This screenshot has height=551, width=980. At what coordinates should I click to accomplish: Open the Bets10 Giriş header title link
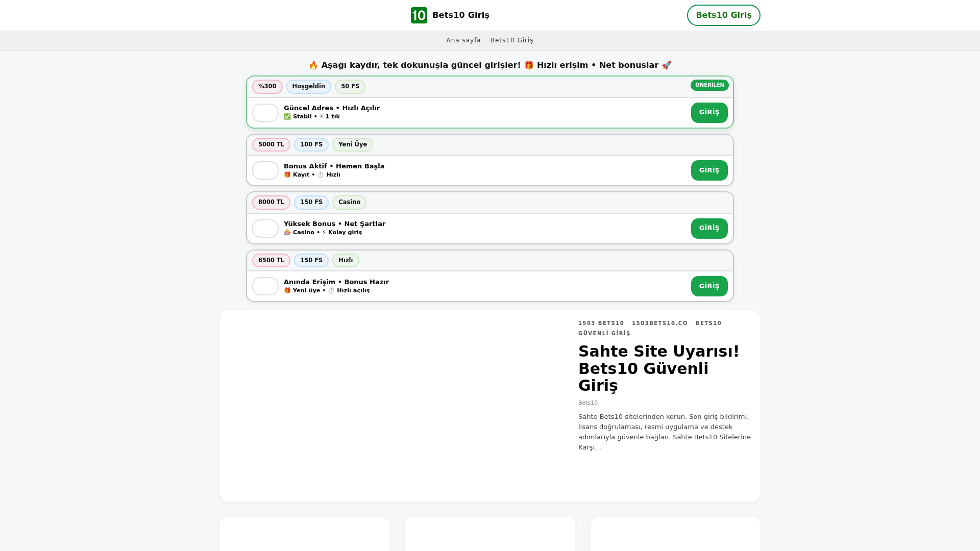[460, 15]
